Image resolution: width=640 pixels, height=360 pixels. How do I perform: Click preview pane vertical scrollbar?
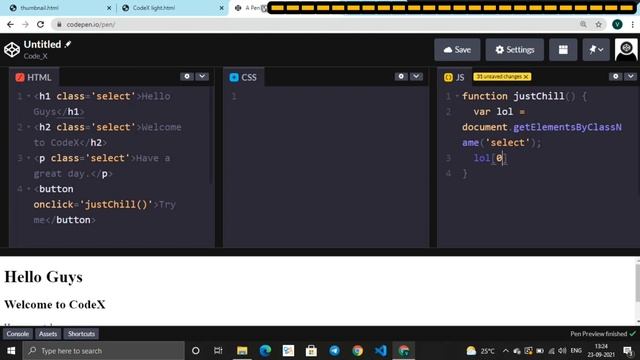click(637, 284)
